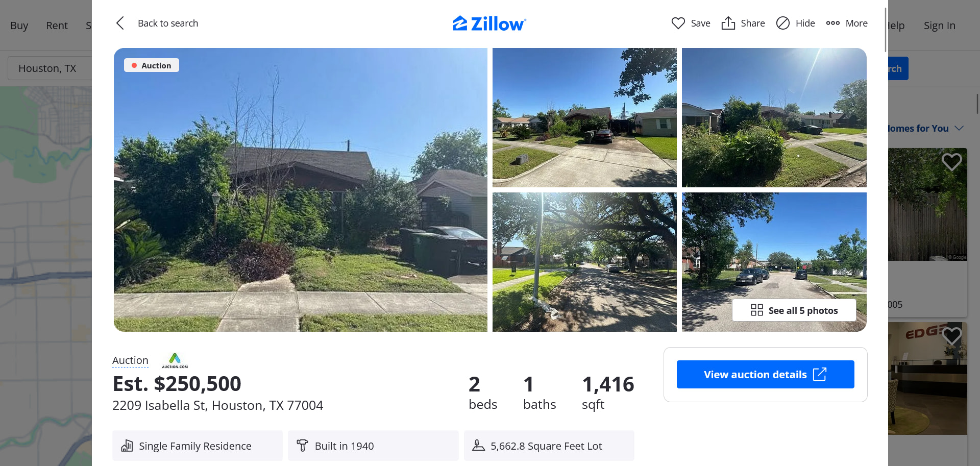This screenshot has width=980, height=466.
Task: Favorite the first sidebar home card heart
Action: (951, 162)
